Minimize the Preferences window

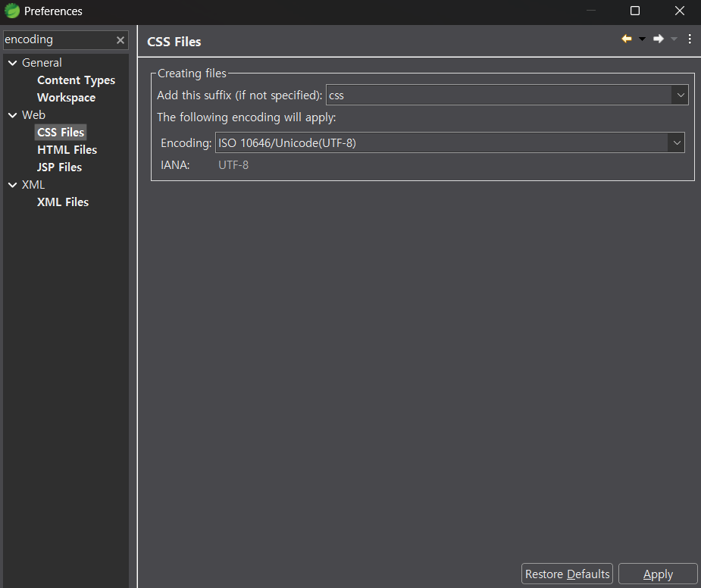click(591, 11)
